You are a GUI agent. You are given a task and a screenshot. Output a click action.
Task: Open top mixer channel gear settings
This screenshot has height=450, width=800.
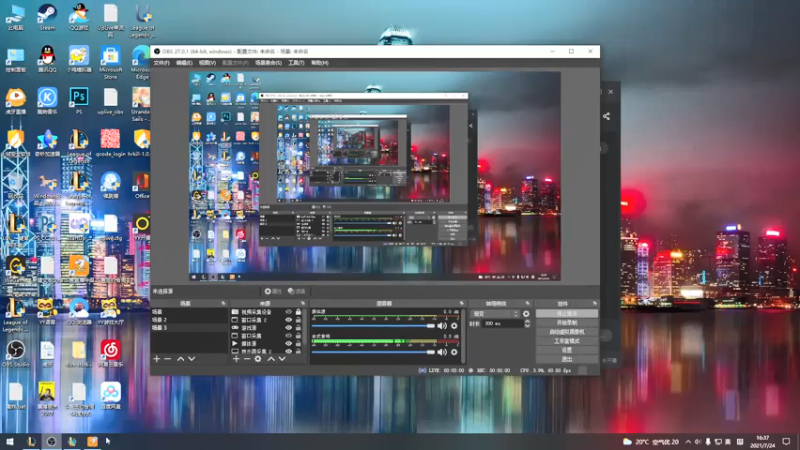point(454,326)
